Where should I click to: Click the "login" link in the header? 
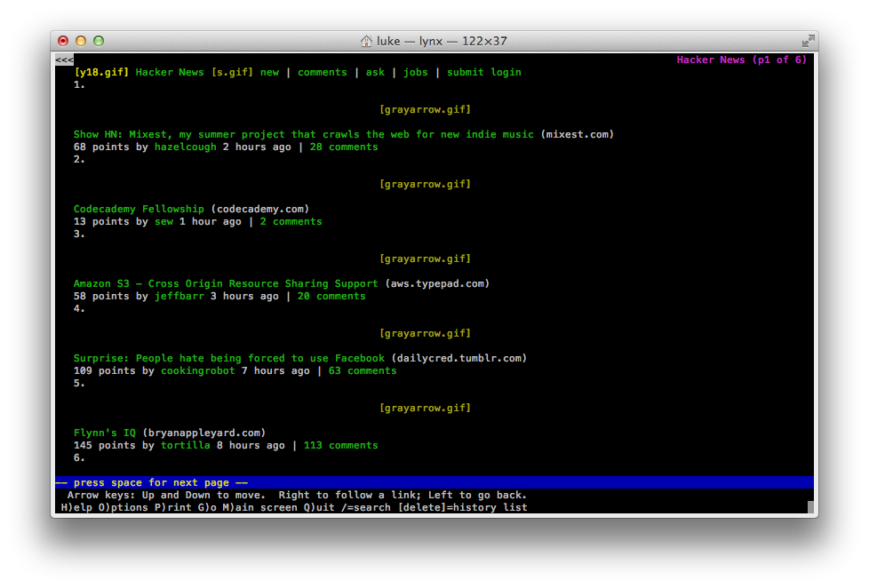506,73
